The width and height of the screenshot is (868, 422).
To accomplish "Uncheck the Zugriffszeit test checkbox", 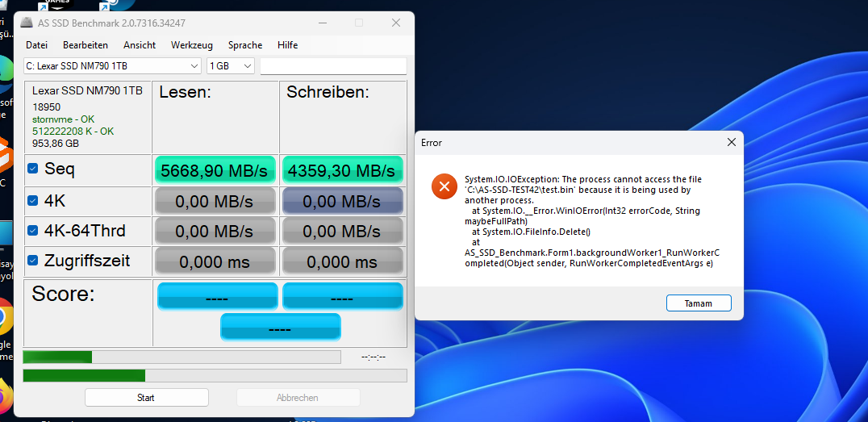I will pos(32,261).
